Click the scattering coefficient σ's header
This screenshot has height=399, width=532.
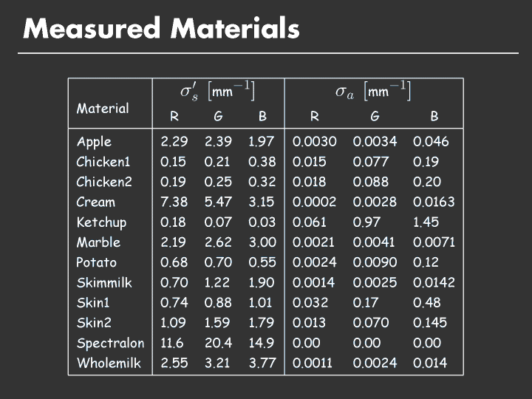pos(218,92)
